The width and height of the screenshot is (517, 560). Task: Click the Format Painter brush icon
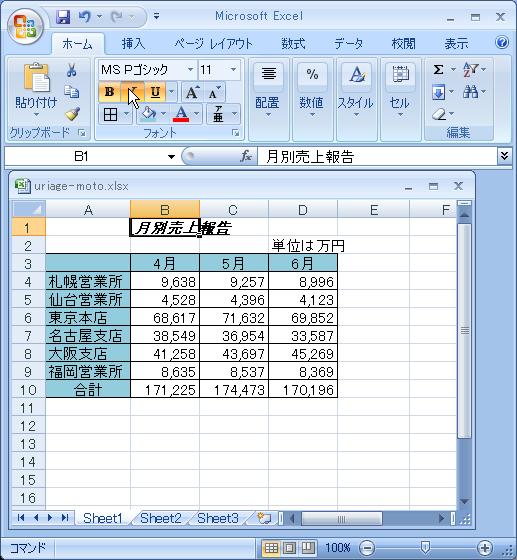(72, 114)
